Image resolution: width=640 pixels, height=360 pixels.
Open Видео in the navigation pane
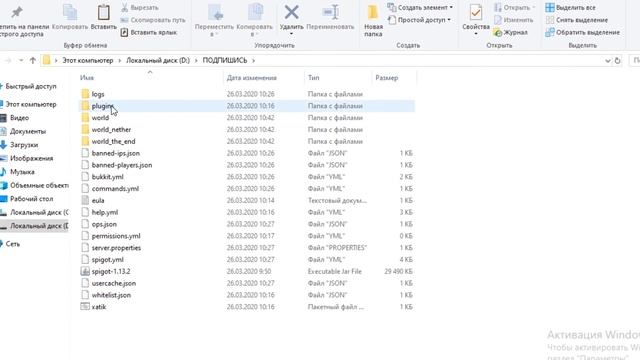coord(19,118)
